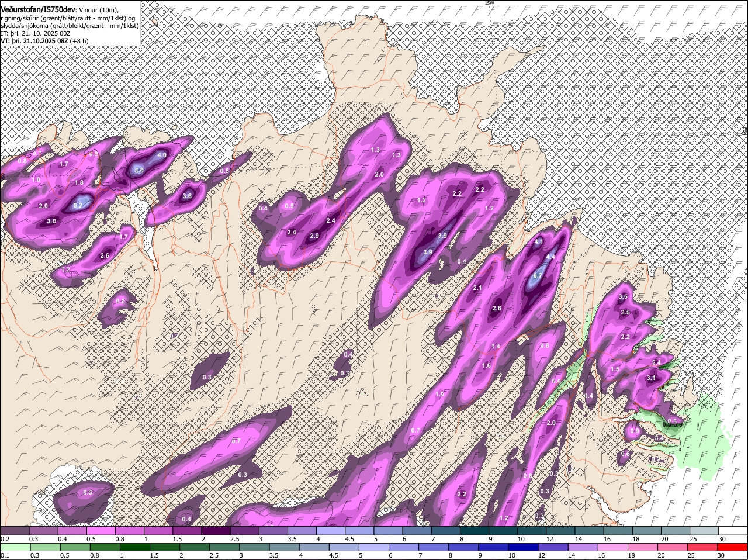Click the 3.6 precipitation value on the map
Screen dimensions: 748x560
(x=187, y=196)
